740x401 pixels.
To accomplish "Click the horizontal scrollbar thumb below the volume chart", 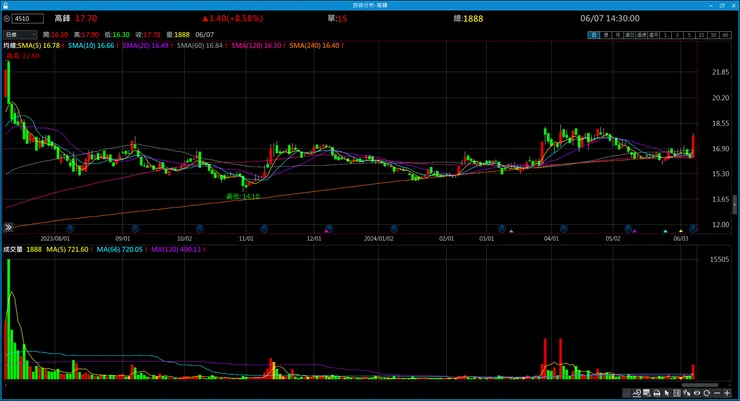I will click(x=700, y=385).
